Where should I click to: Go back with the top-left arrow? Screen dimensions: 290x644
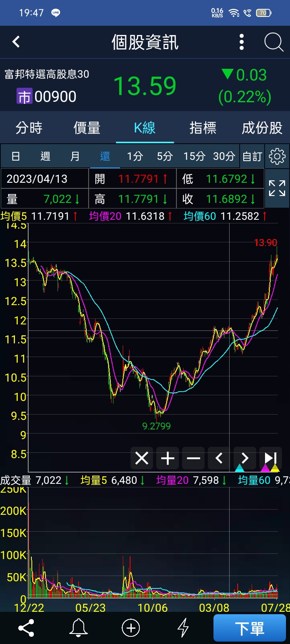pos(16,42)
